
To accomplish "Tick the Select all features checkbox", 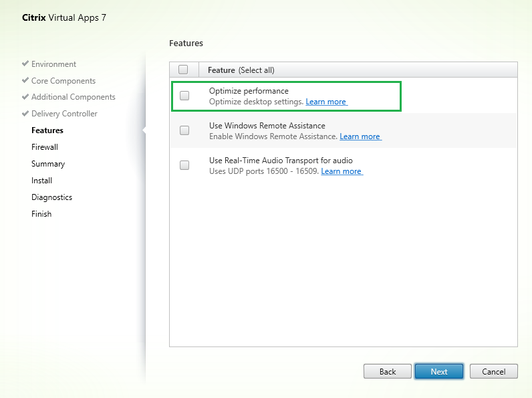I will tap(183, 70).
